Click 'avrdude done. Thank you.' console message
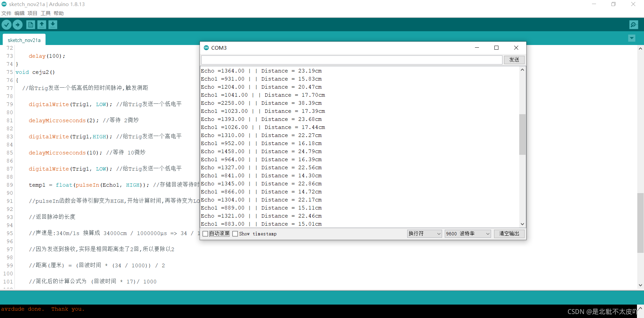The image size is (644, 318). (x=43, y=309)
